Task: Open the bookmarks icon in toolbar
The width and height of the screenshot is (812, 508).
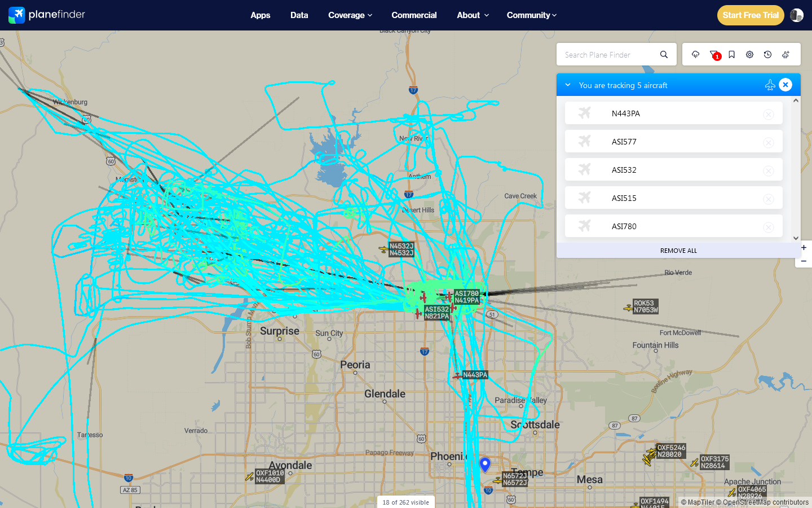Action: (x=731, y=55)
